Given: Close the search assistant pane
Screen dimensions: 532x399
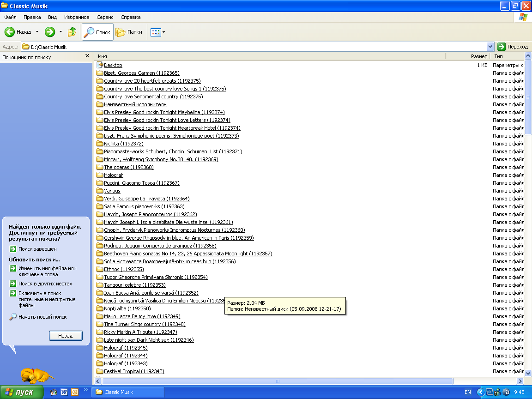Looking at the screenshot, I should click(87, 56).
